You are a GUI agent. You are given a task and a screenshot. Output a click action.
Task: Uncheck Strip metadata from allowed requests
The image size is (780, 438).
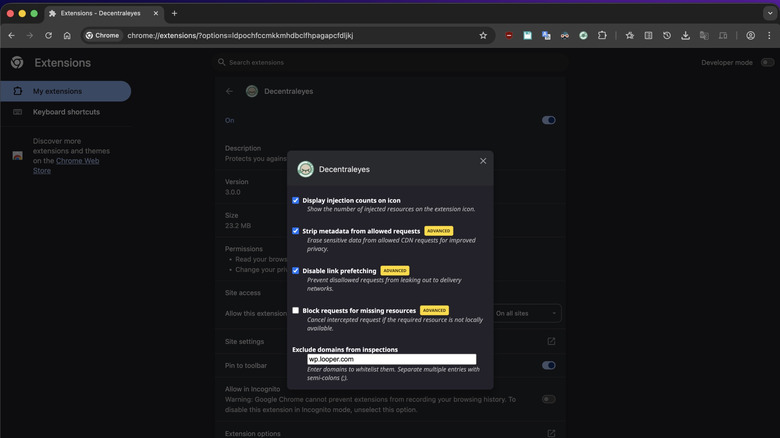point(295,231)
